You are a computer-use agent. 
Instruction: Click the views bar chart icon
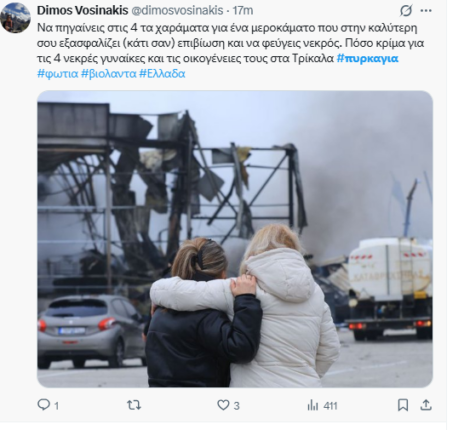pos(313,405)
